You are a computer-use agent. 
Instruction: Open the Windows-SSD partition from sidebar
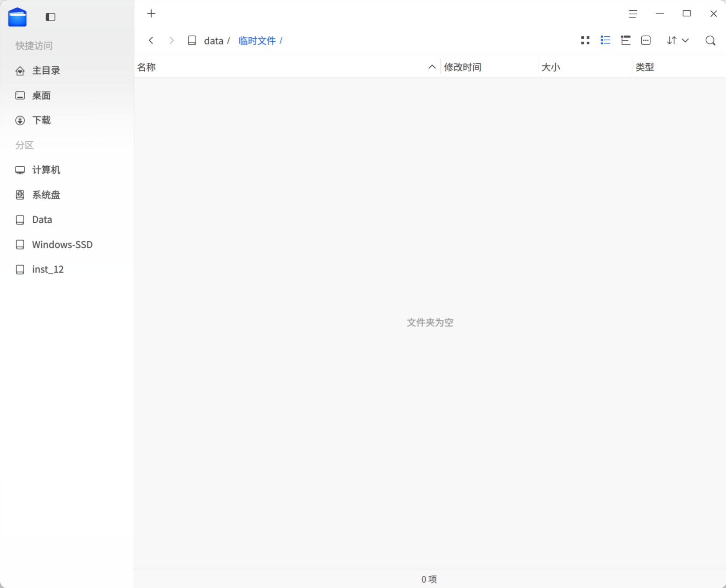tap(62, 244)
